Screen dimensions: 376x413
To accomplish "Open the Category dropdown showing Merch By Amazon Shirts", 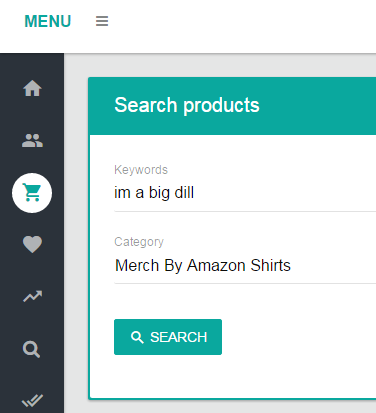I will tap(245, 266).
